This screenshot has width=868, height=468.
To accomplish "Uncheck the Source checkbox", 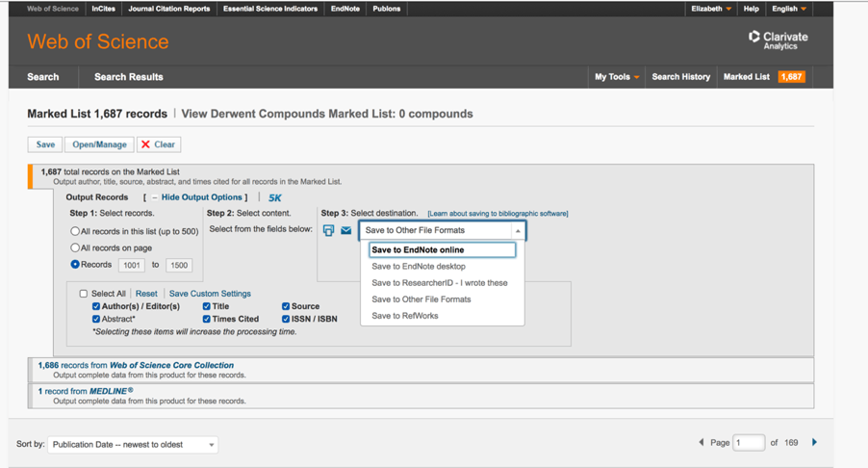I will pyautogui.click(x=286, y=306).
